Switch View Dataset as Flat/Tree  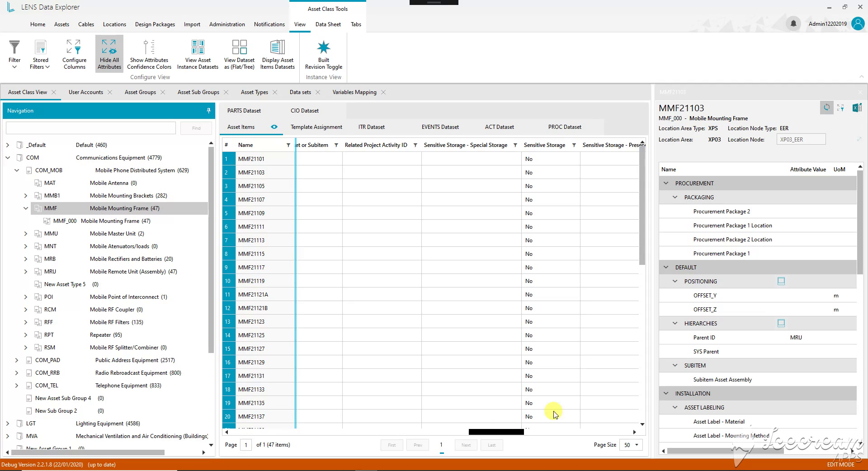(239, 53)
